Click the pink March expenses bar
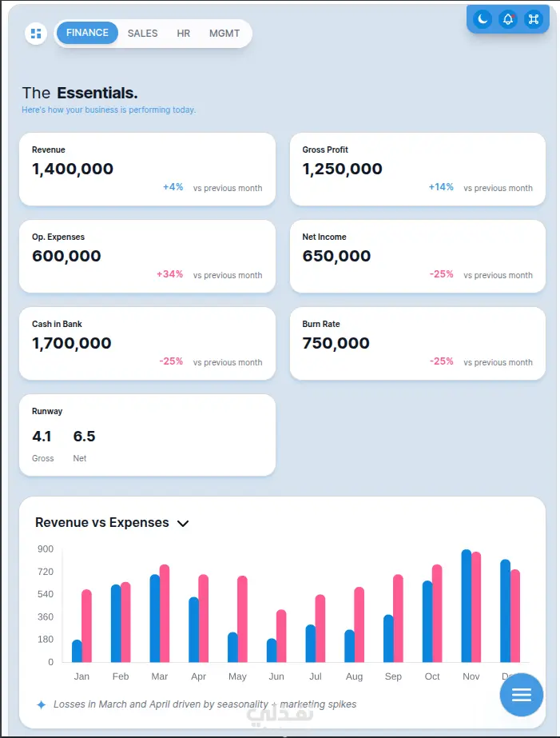This screenshot has height=738, width=560. click(165, 614)
